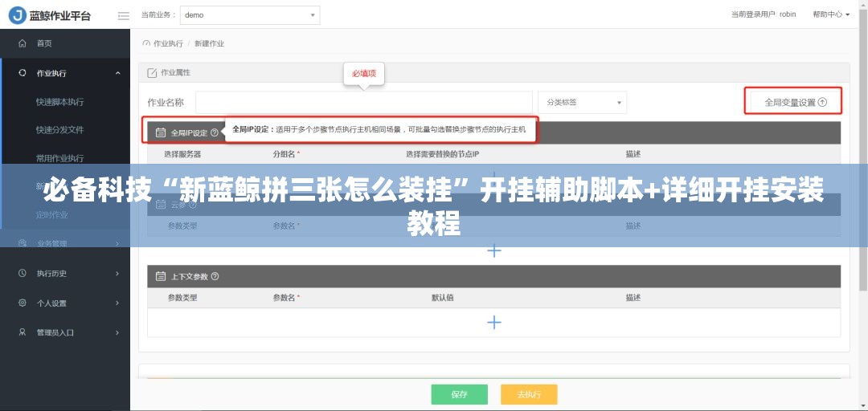The width and height of the screenshot is (868, 411).
Task: Click the 作业属性 edit icon
Action: pyautogui.click(x=152, y=73)
